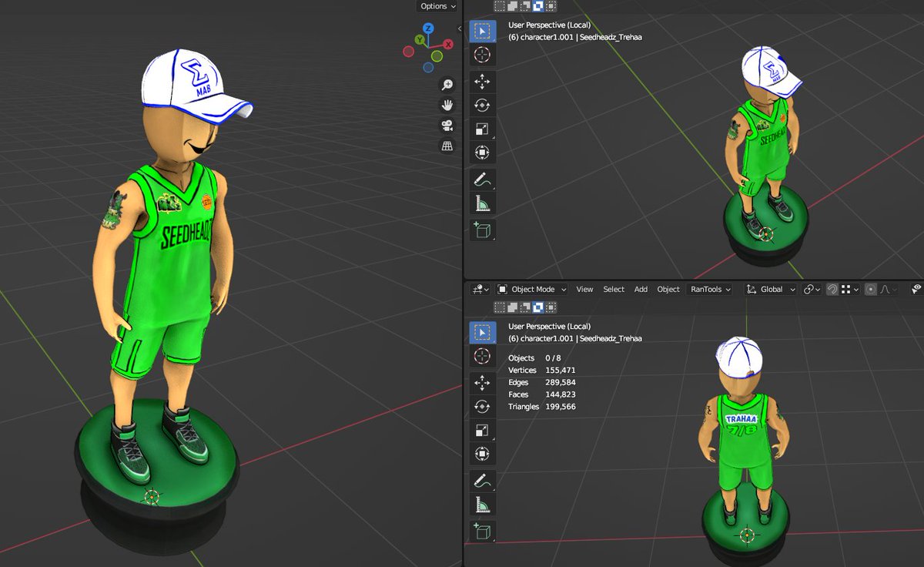Click the zoom magnifier icon

click(447, 84)
